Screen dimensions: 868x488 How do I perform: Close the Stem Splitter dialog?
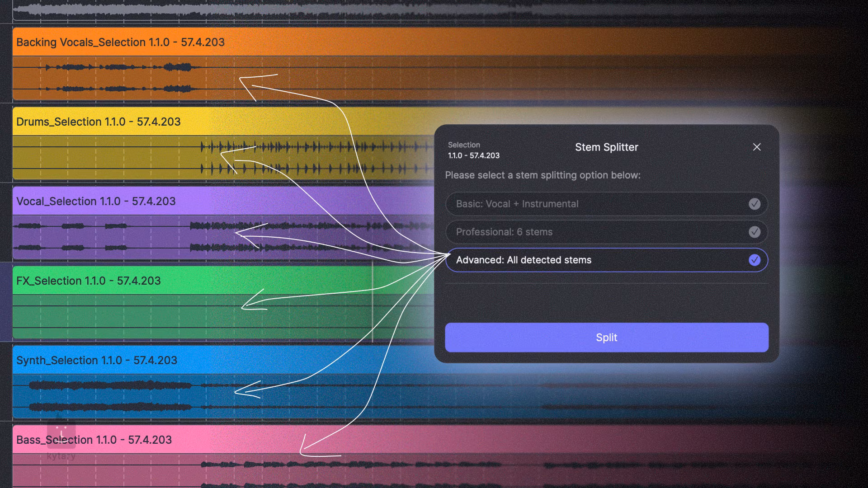pyautogui.click(x=757, y=147)
